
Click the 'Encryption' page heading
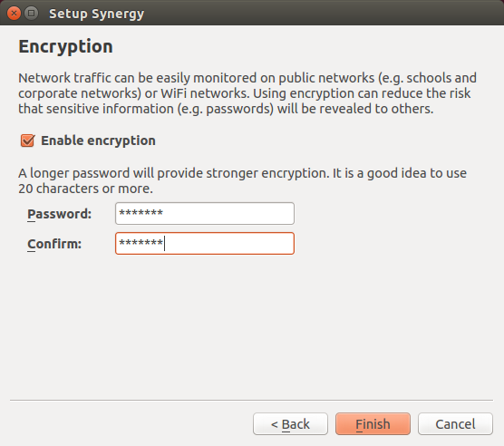pyautogui.click(x=65, y=46)
